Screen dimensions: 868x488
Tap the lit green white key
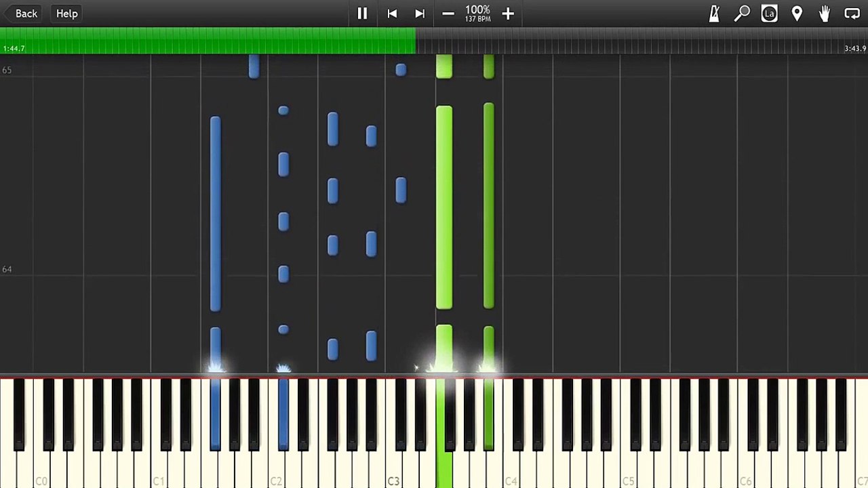444,468
